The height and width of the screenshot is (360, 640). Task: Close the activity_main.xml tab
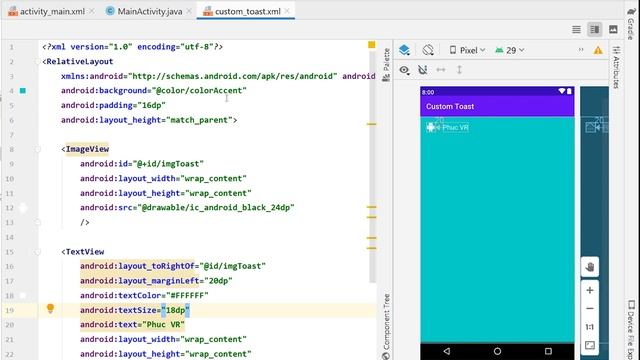coord(92,11)
